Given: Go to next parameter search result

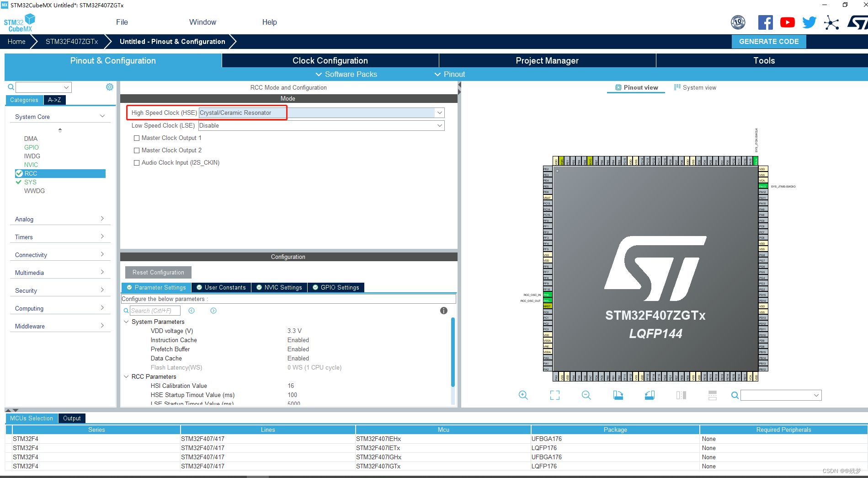Looking at the screenshot, I should point(213,311).
